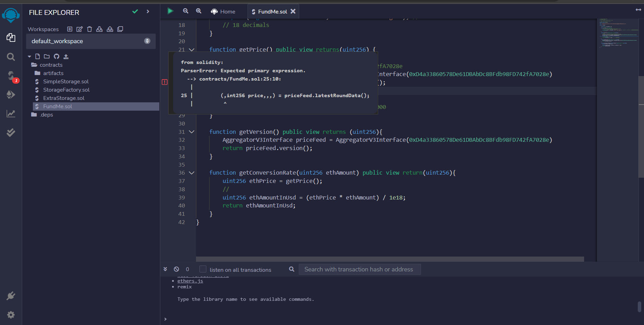This screenshot has width=644, height=325.
Task: Click the green checkmark in File Explorer header
Action: click(x=135, y=11)
